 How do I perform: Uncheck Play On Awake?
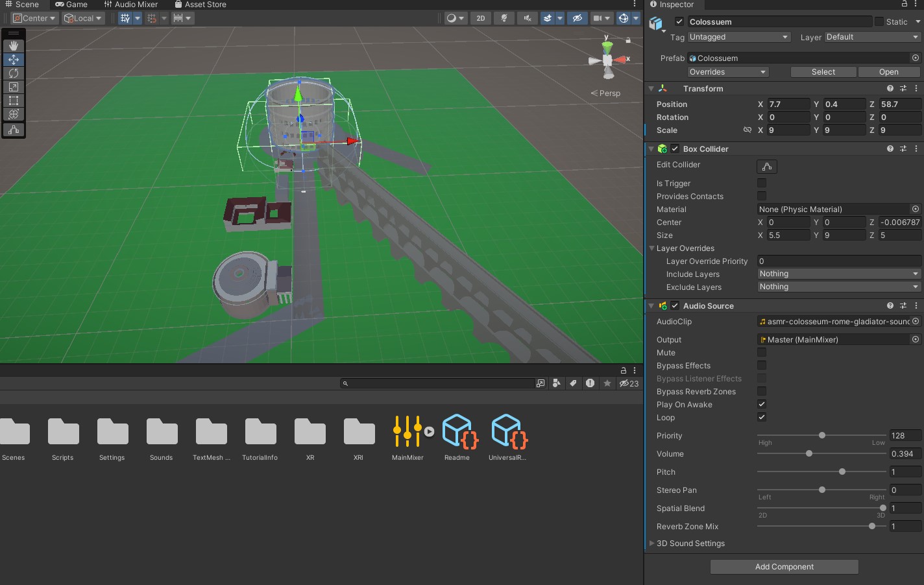tap(762, 404)
